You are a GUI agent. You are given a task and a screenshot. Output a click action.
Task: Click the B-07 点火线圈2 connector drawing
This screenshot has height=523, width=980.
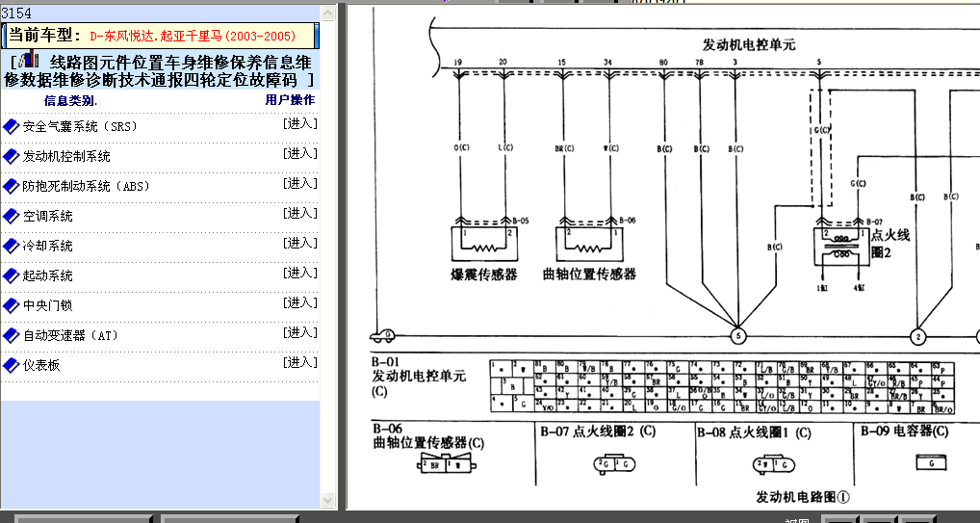coord(614,464)
